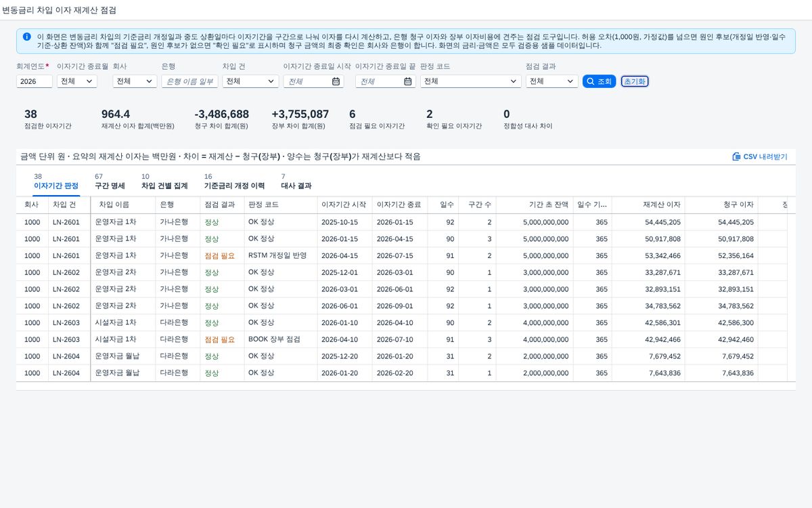Viewport: 812px width, 508px height.
Task: Click the CSV 내려받기 link
Action: (760, 156)
